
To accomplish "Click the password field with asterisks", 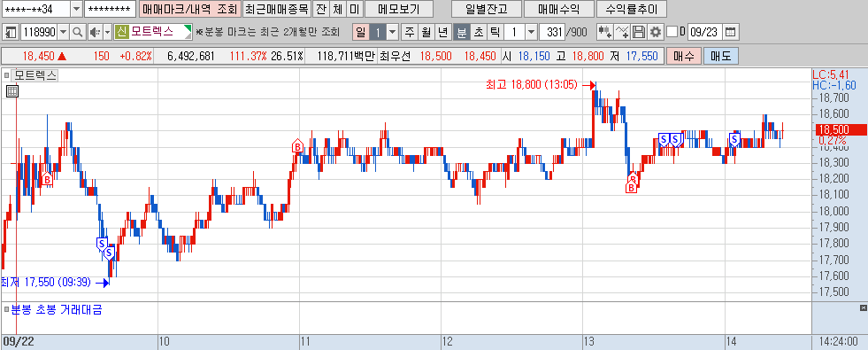I will [x=111, y=9].
